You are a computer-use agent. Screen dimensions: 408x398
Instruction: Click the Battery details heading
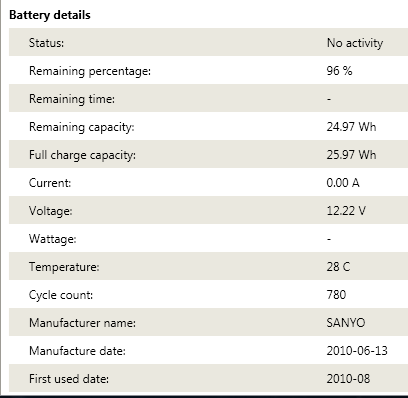50,15
